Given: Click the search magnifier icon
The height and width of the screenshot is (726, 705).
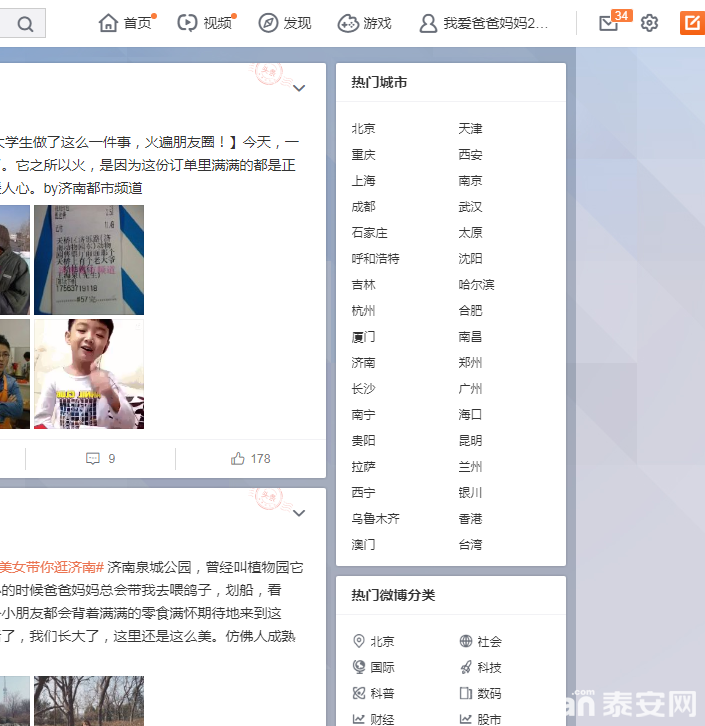Looking at the screenshot, I should [25, 23].
